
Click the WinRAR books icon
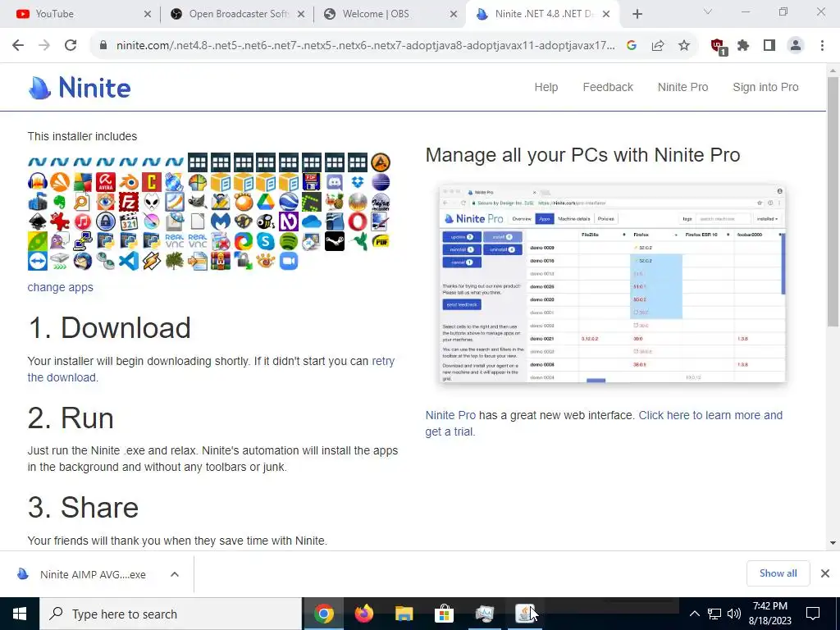[x=220, y=261]
